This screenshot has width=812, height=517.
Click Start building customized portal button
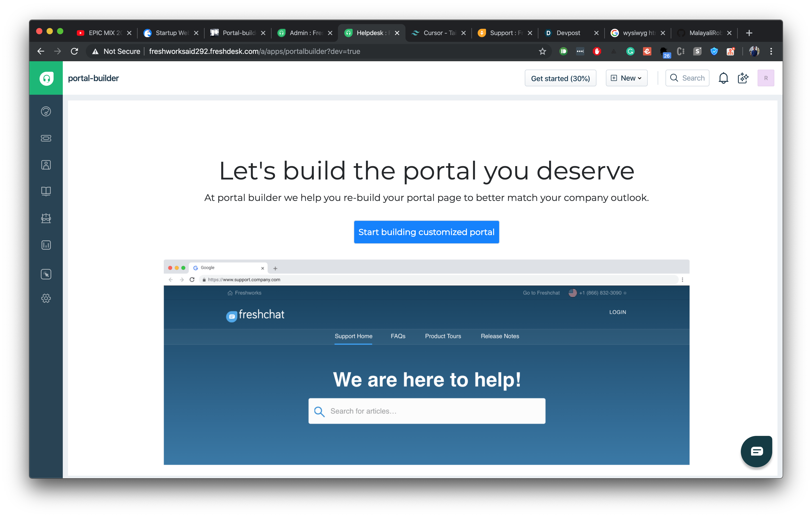click(426, 232)
